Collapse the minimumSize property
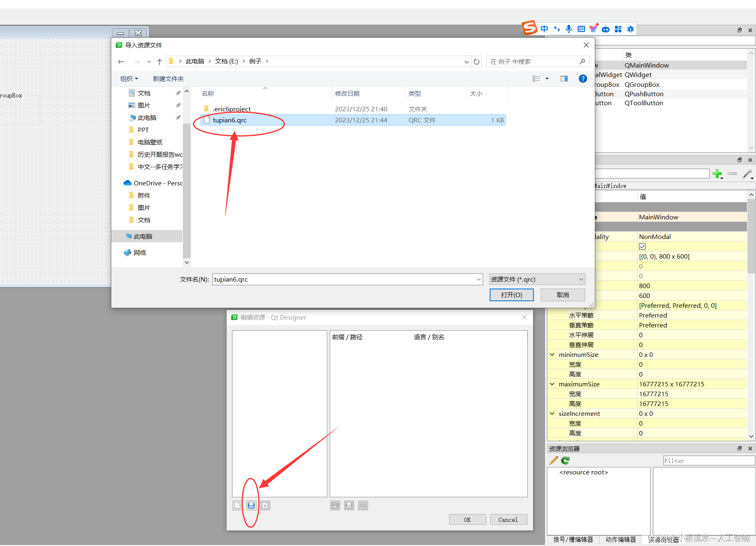 [x=552, y=354]
